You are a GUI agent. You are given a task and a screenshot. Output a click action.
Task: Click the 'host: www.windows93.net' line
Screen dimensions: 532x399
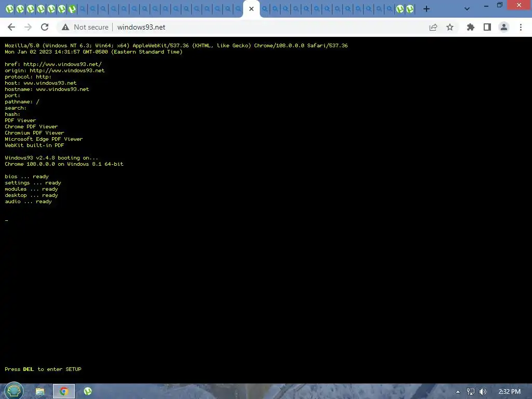41,83
